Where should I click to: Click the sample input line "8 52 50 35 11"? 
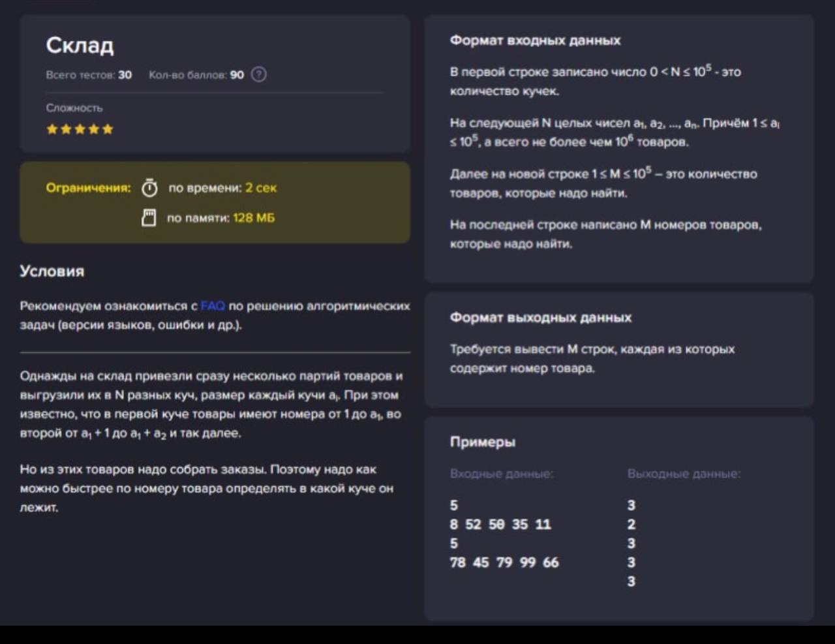(x=500, y=525)
